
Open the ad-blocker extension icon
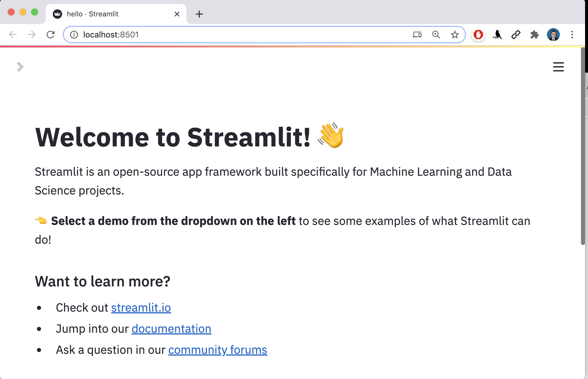(x=478, y=35)
